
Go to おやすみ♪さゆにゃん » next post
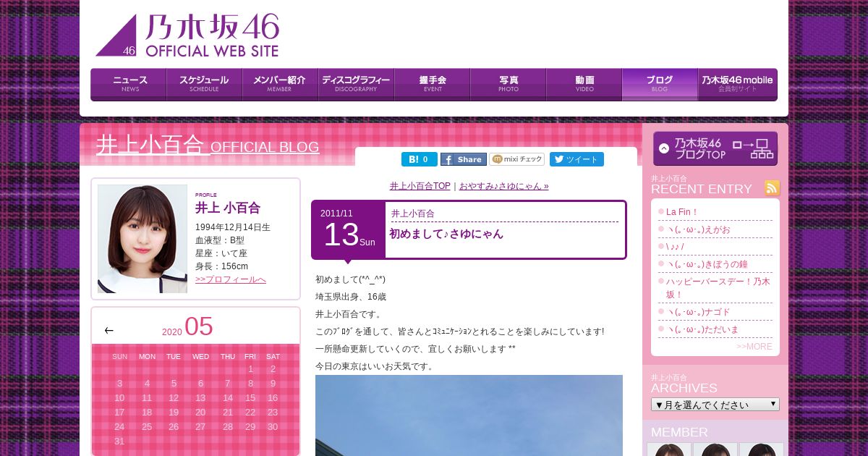pos(503,186)
